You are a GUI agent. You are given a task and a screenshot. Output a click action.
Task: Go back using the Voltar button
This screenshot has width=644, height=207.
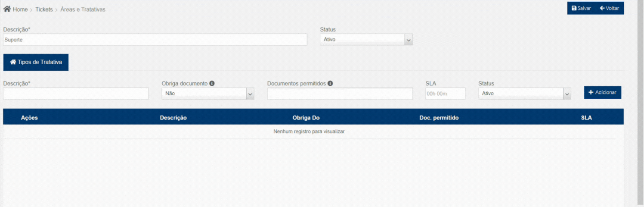(x=609, y=8)
